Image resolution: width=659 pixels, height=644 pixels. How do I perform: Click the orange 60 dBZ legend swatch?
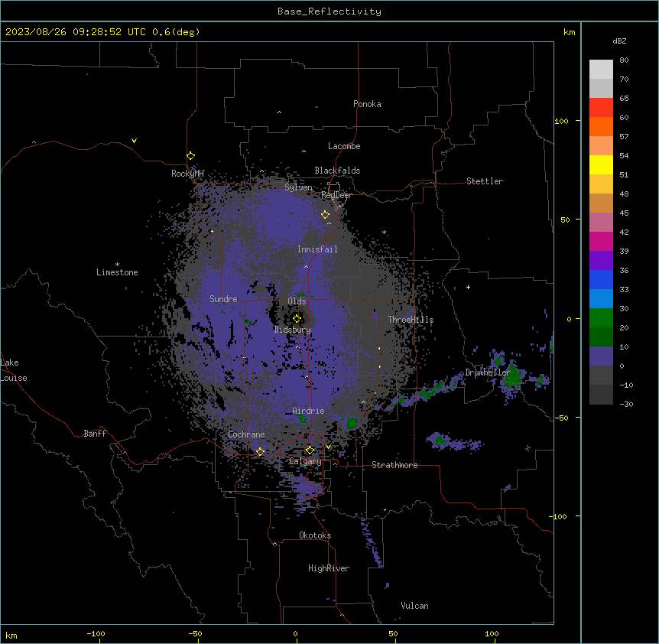601,126
